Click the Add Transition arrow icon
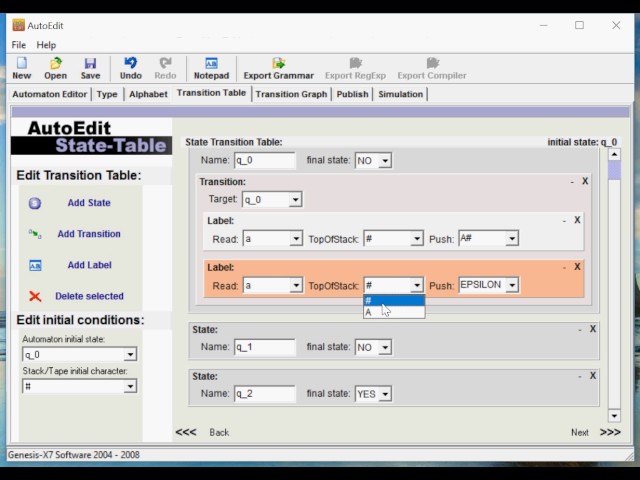Image resolution: width=640 pixels, height=480 pixels. click(35, 234)
